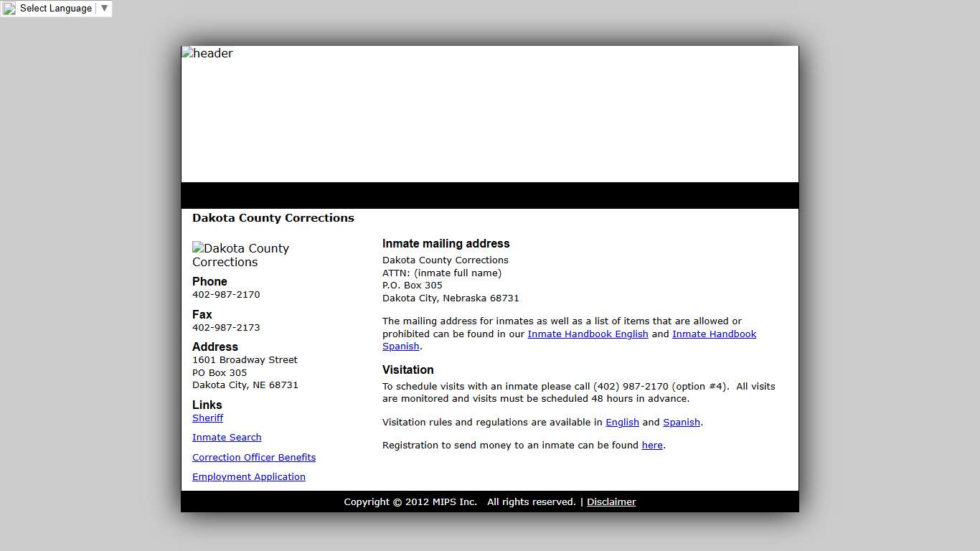Open Correction Officer Benefits link

coord(254,457)
